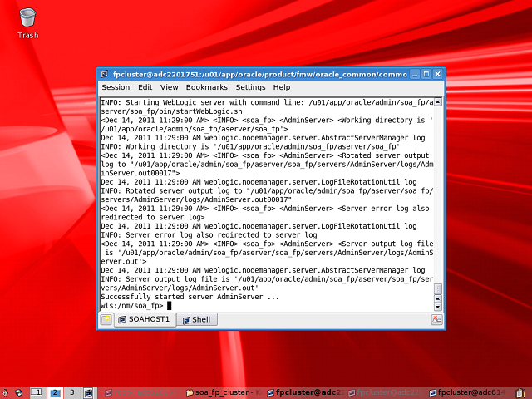Open the Edit menu
Screen dimensions: 532x399
click(x=145, y=87)
